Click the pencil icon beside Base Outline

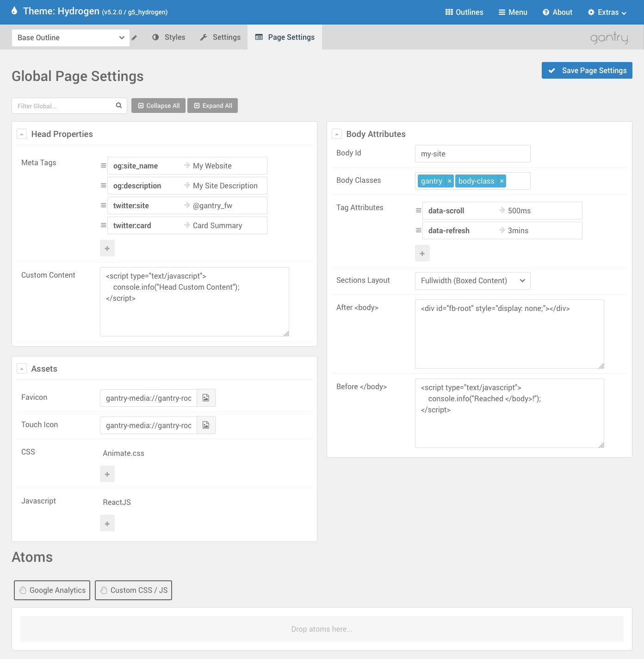[134, 38]
